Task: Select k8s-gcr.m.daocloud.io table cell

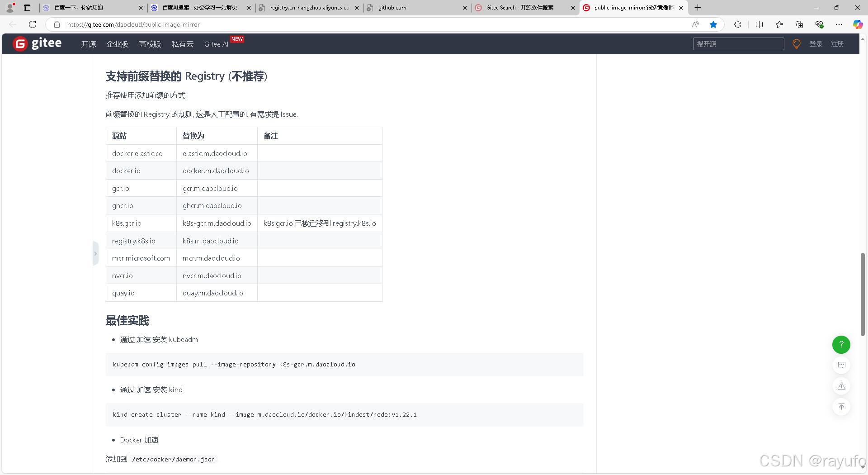Action: tap(217, 223)
